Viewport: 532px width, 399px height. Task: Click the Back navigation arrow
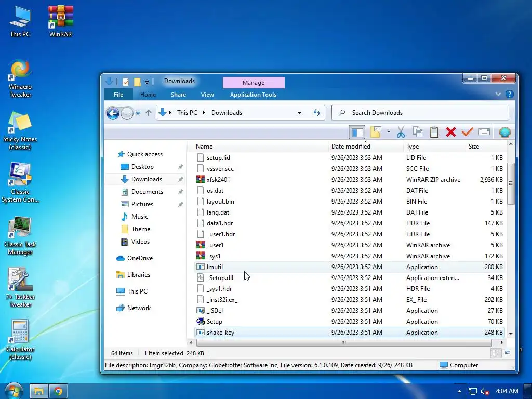(113, 113)
